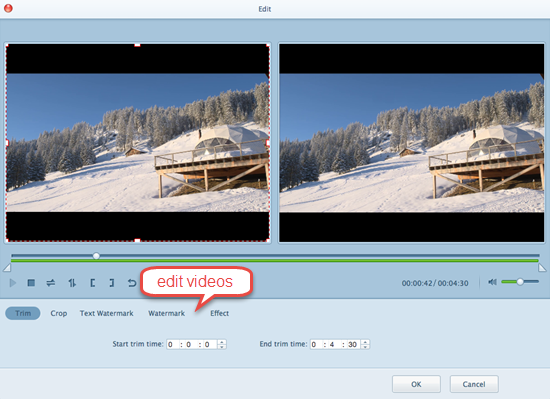Switch to the Watermark tab
Image resolution: width=550 pixels, height=399 pixels.
(x=167, y=313)
